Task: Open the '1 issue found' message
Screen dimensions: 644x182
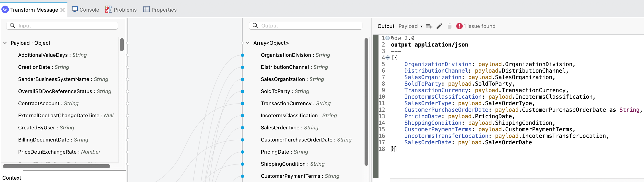Action: click(x=479, y=26)
